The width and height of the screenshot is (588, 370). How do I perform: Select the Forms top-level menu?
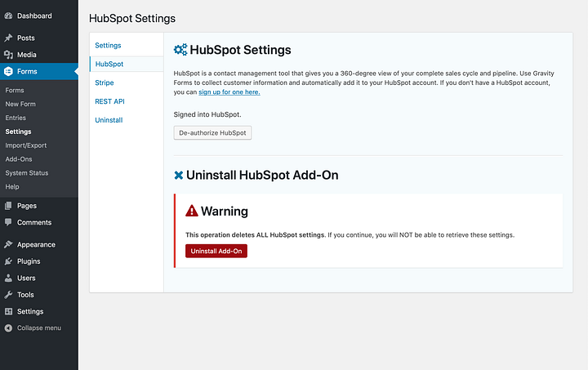point(39,71)
